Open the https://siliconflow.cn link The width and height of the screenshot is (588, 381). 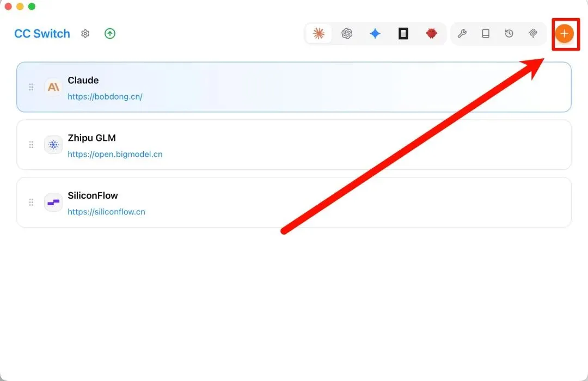107,212
